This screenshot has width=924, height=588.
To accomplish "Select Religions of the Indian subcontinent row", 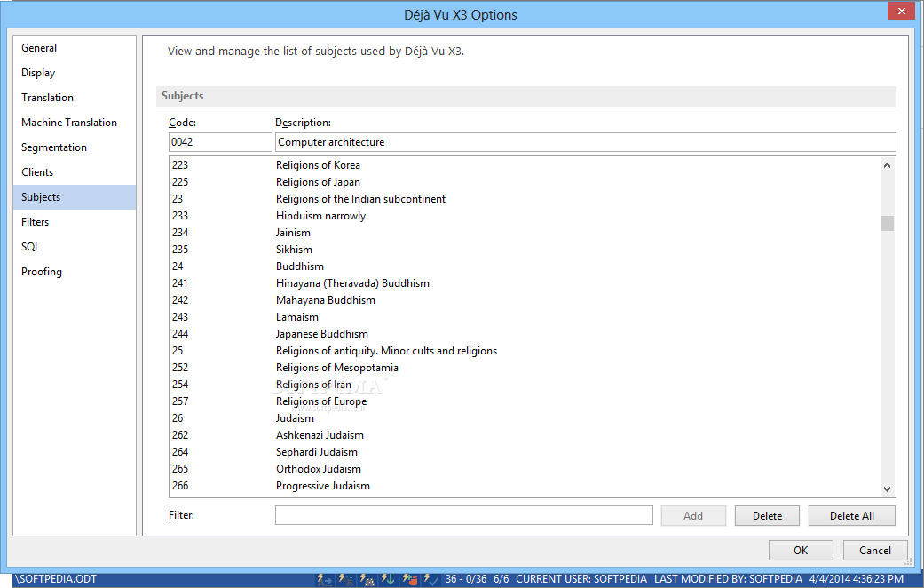I will (525, 199).
